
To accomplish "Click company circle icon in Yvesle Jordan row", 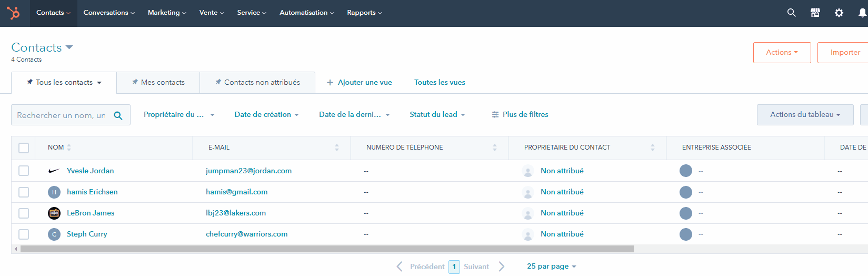I will click(686, 171).
